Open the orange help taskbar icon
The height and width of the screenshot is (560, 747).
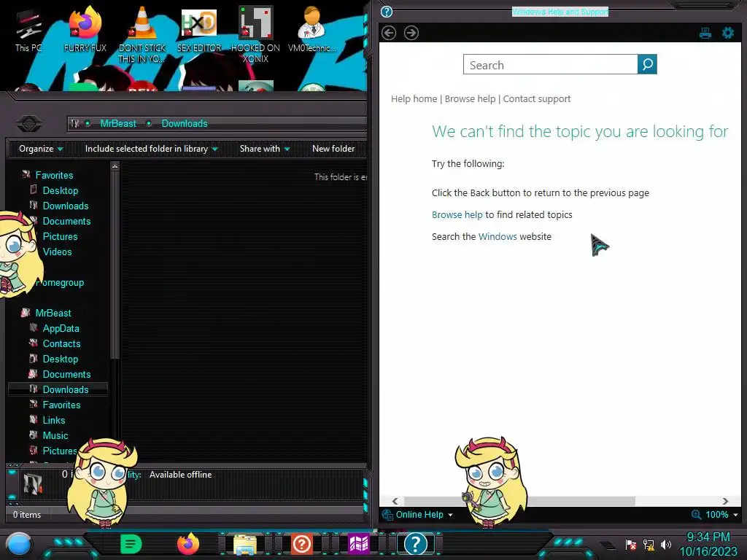301,544
